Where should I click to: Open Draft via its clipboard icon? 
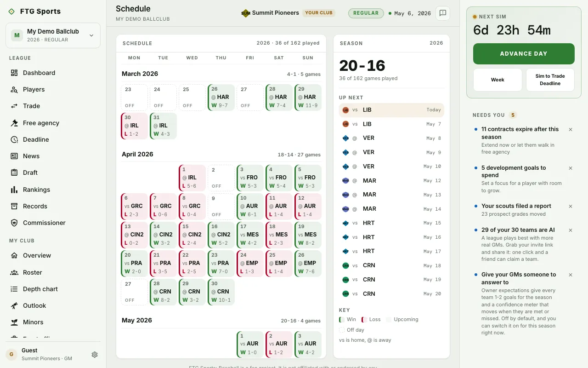(x=14, y=172)
